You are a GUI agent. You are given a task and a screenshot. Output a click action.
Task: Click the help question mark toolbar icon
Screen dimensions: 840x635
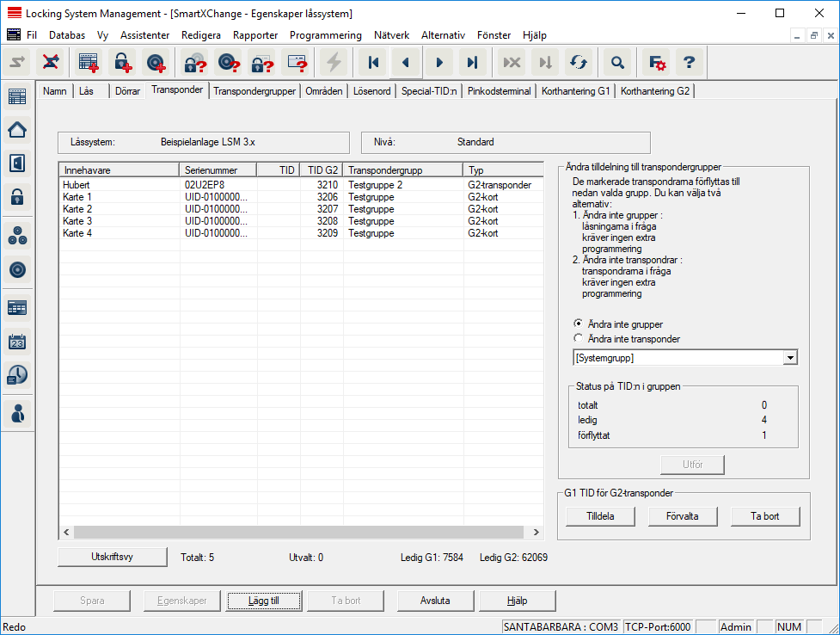pos(688,63)
